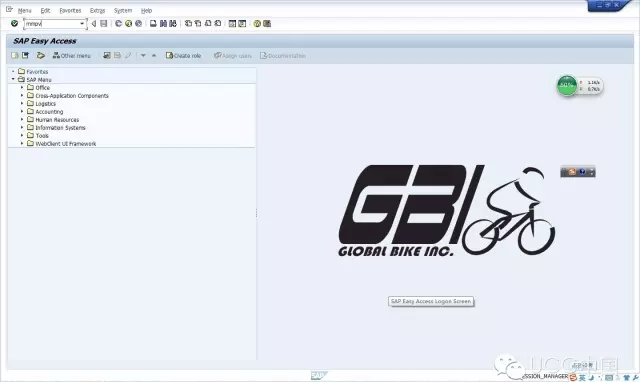Screen dimensions: 640x382
Task: Open the Favorites menu
Action: [x=70, y=11]
